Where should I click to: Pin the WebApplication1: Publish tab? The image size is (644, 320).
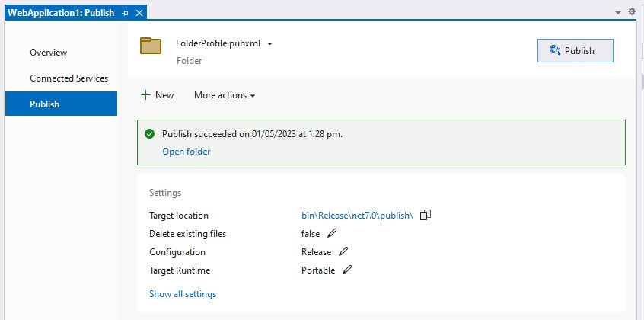(x=126, y=13)
